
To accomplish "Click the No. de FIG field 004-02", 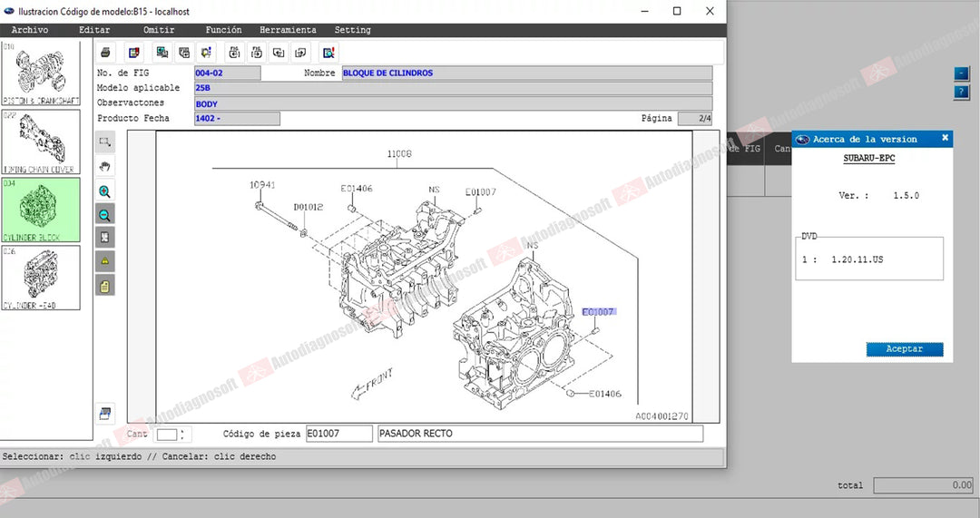I will 228,73.
